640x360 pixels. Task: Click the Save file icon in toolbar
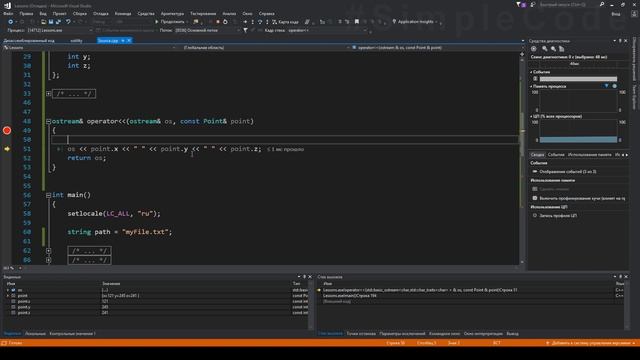tap(51, 22)
